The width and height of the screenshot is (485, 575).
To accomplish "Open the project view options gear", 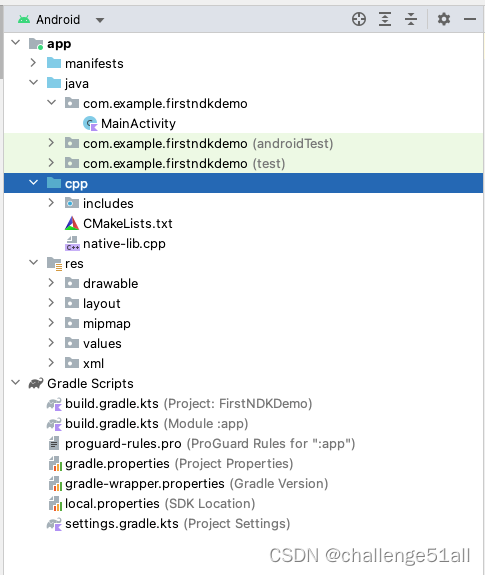I will 444,19.
